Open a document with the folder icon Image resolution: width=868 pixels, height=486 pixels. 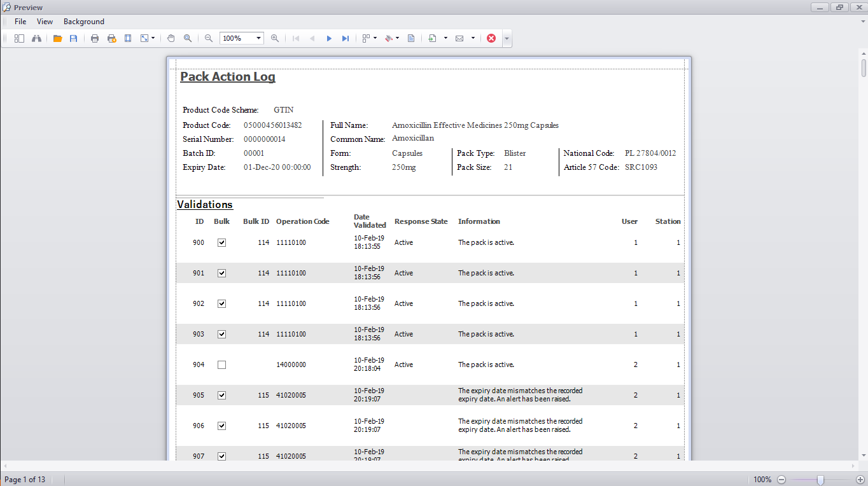tap(57, 38)
